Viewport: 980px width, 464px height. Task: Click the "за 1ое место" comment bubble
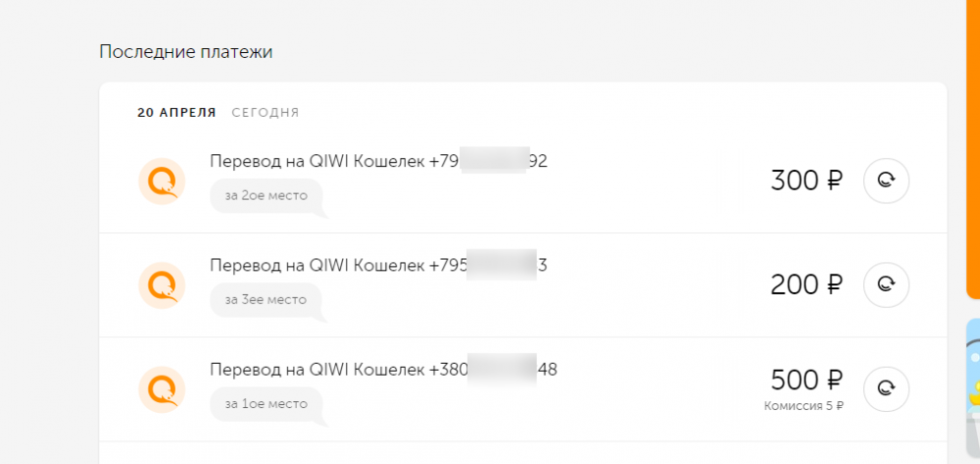266,403
